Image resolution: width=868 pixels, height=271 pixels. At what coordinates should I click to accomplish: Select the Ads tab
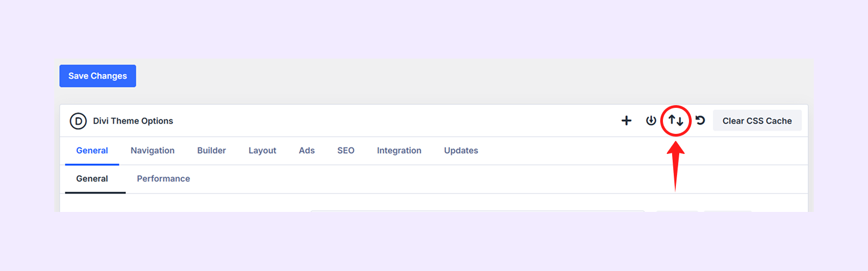307,151
